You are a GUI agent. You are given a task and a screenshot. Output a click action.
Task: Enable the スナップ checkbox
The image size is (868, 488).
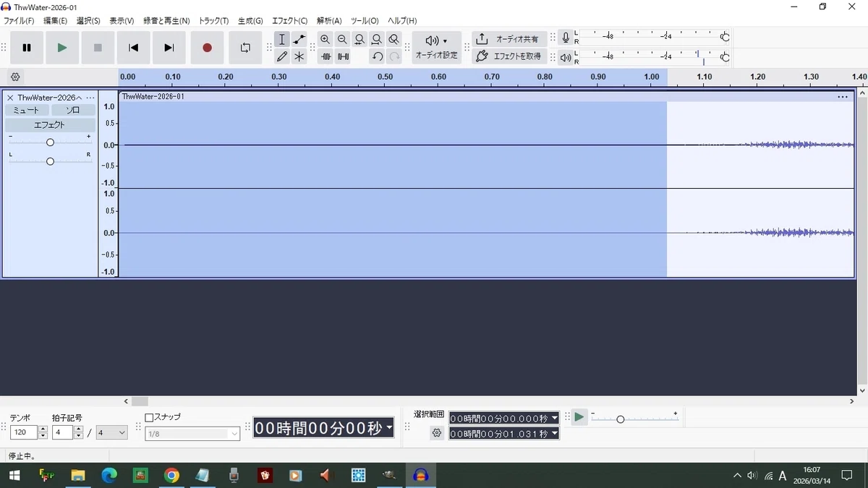pyautogui.click(x=149, y=418)
